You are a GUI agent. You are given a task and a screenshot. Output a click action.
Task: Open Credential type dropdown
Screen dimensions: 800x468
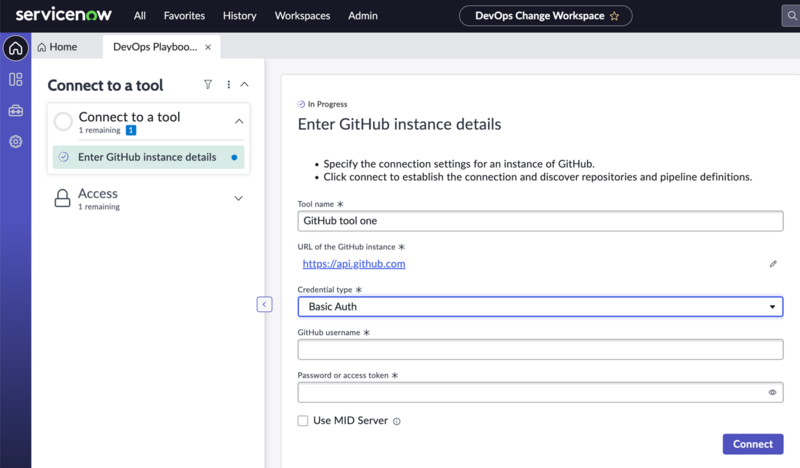tap(540, 307)
